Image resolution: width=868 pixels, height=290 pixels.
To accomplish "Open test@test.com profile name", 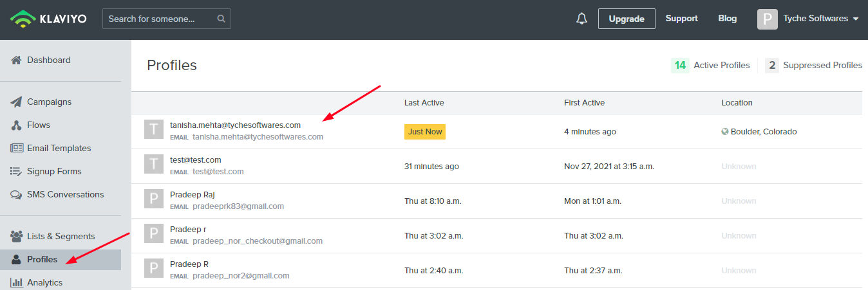I will pyautogui.click(x=196, y=160).
